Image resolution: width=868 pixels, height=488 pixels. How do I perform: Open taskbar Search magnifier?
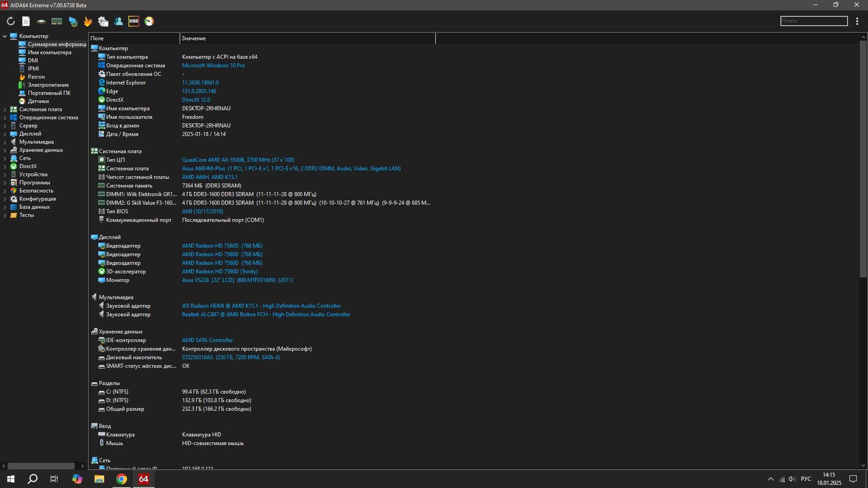pyautogui.click(x=33, y=479)
